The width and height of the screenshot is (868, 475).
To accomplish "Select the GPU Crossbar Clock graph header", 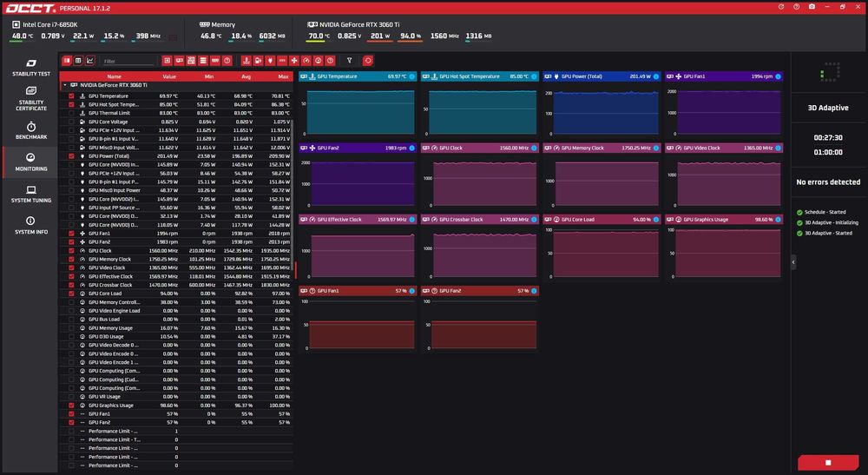I will tap(479, 219).
